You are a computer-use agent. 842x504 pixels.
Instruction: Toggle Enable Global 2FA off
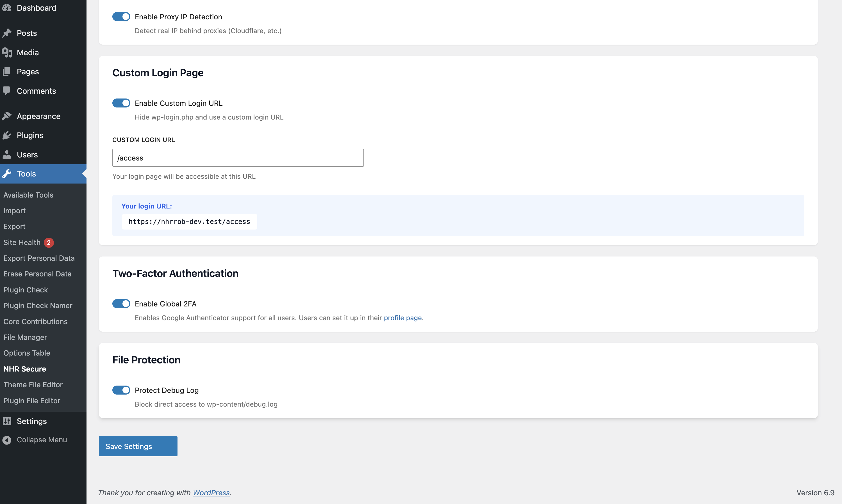pos(121,303)
